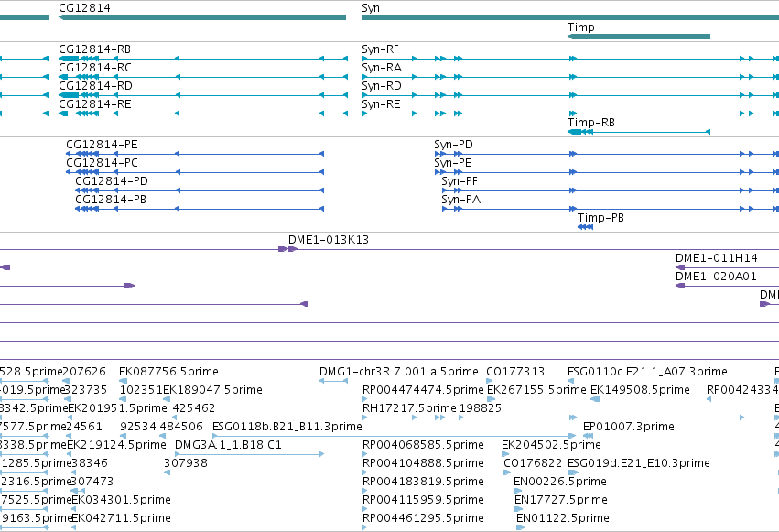
Task: Select the RP004115959.5prime EST
Action: [423, 500]
